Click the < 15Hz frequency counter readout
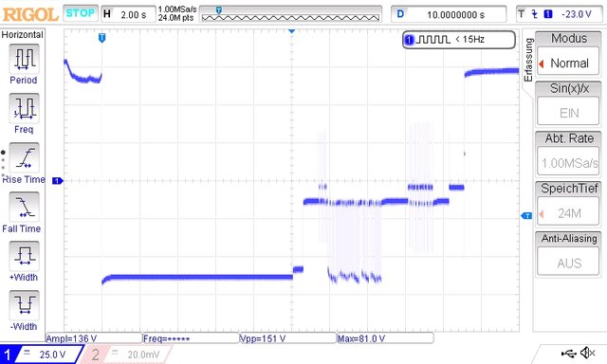Image resolution: width=607 pixels, height=364 pixels. pos(470,40)
